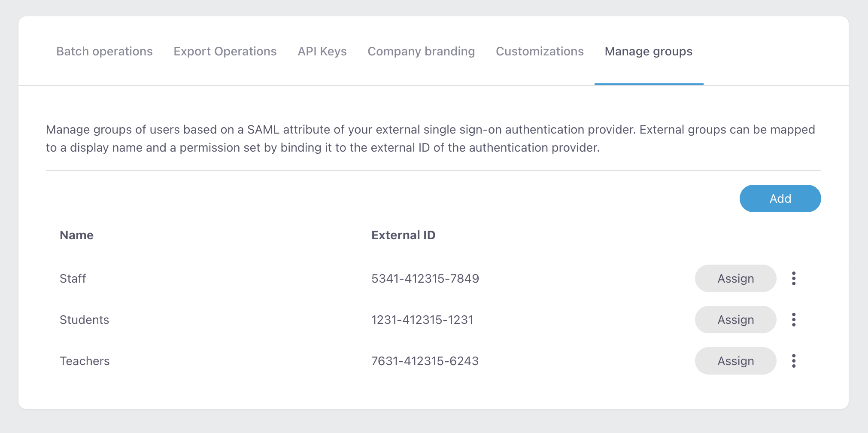This screenshot has height=433, width=868.
Task: Select the Students group name
Action: (x=84, y=320)
